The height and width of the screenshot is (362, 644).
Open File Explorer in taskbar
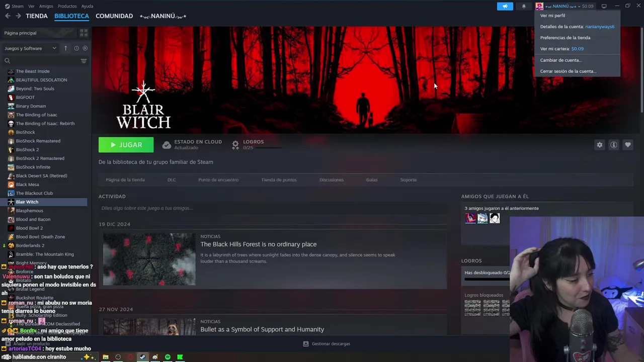click(106, 357)
